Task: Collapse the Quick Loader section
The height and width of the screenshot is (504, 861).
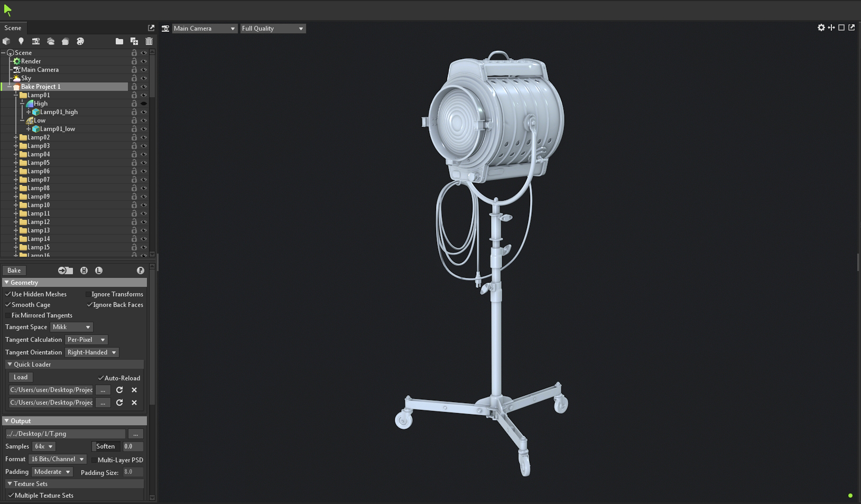Action: (x=10, y=365)
